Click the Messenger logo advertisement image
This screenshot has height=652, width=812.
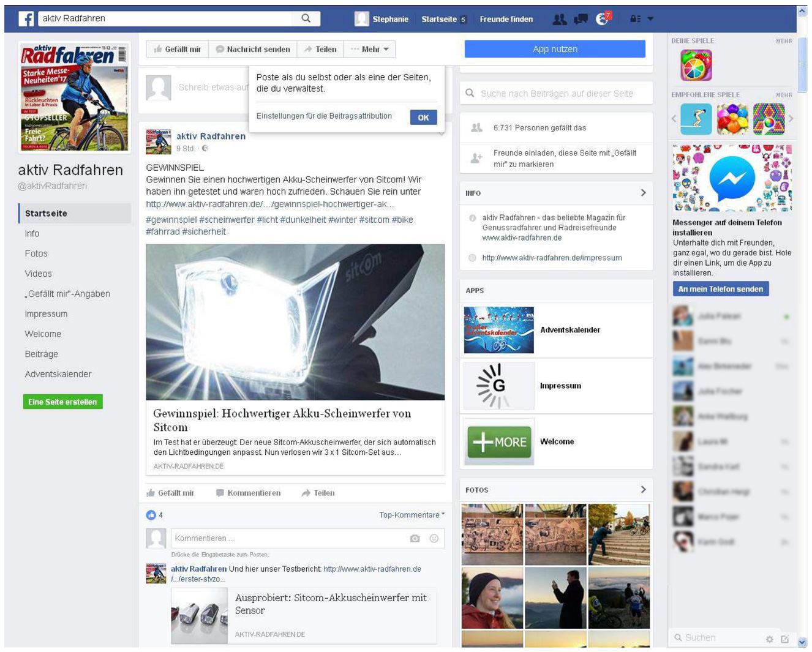(x=732, y=178)
